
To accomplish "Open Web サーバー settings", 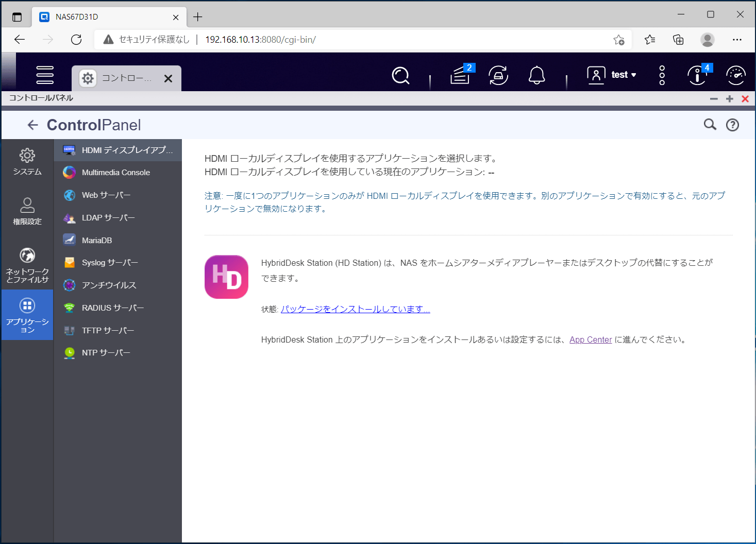I will [x=118, y=195].
